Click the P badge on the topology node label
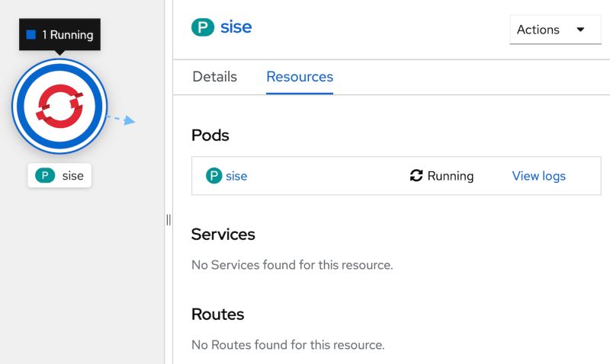Image resolution: width=610 pixels, height=364 pixels. pyautogui.click(x=45, y=176)
